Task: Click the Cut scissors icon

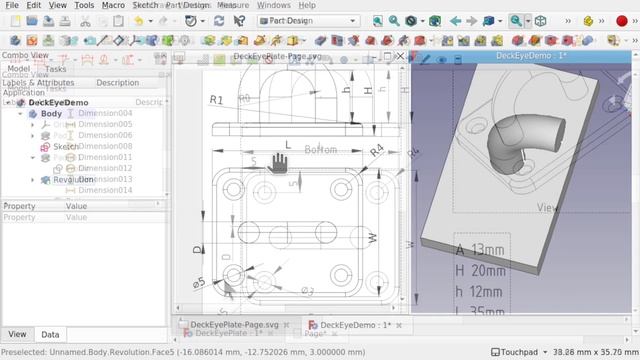Action: tap(85, 21)
